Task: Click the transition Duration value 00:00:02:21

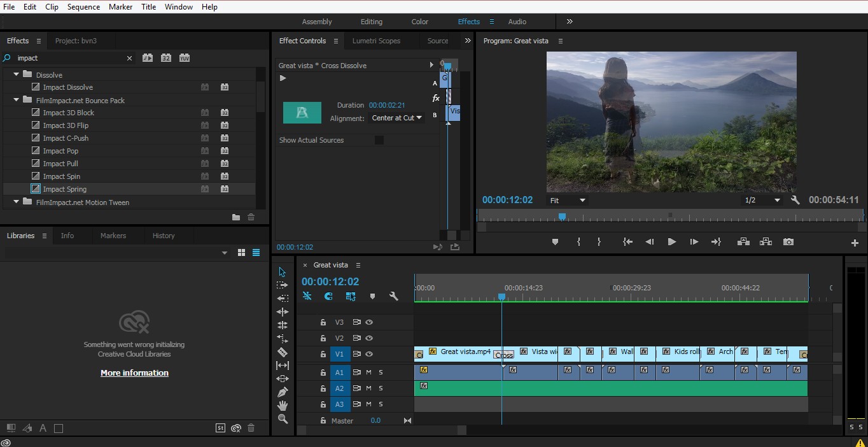Action: coord(387,105)
